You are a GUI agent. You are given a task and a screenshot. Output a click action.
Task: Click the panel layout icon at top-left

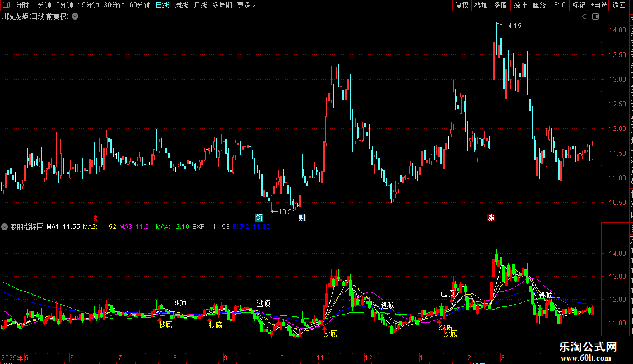click(x=6, y=5)
